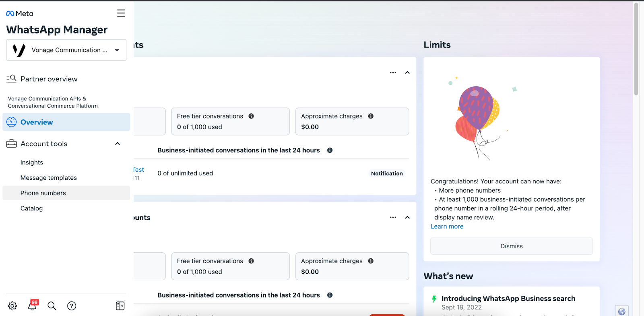
Task: Open the Meta logo link
Action: (x=20, y=13)
